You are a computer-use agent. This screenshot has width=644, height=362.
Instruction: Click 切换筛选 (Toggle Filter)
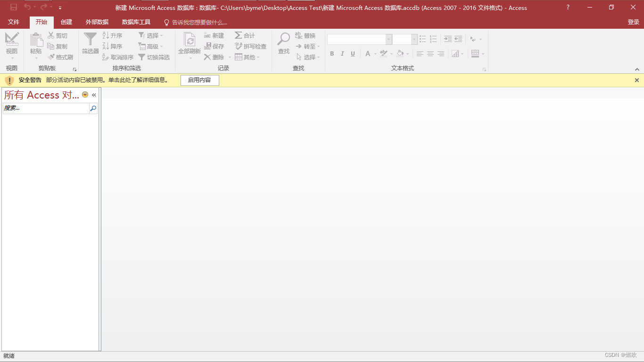[x=154, y=57]
